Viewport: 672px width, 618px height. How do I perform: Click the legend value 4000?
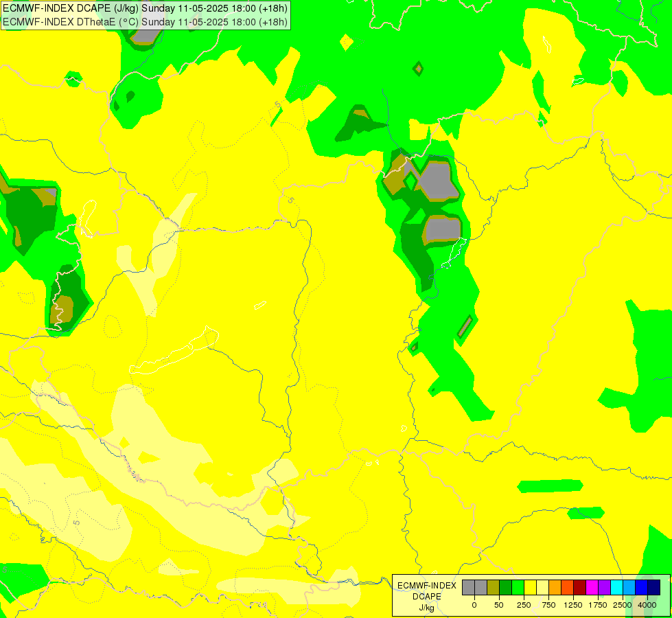647,605
